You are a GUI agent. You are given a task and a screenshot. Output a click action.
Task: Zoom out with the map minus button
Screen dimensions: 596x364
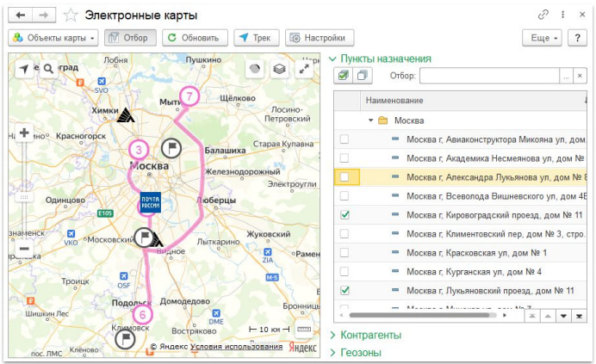24,249
